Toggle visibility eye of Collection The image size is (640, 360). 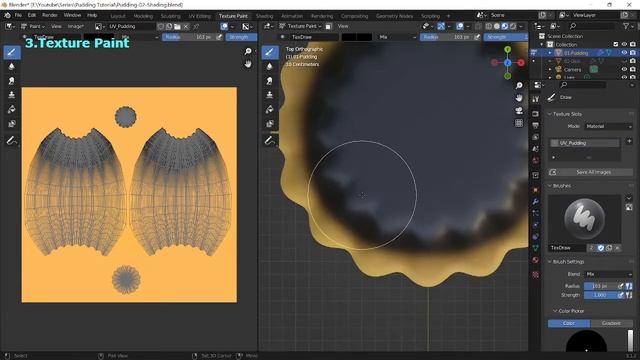pos(624,44)
